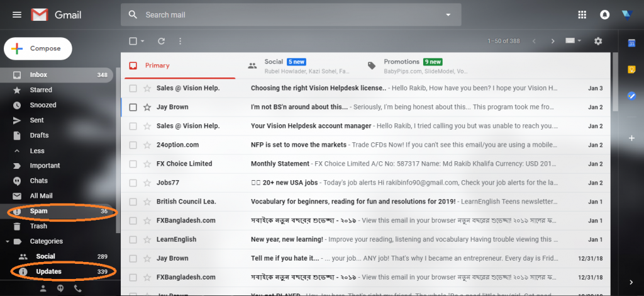Open Google Tasks in side panel
This screenshot has width=644, height=296.
(x=631, y=96)
